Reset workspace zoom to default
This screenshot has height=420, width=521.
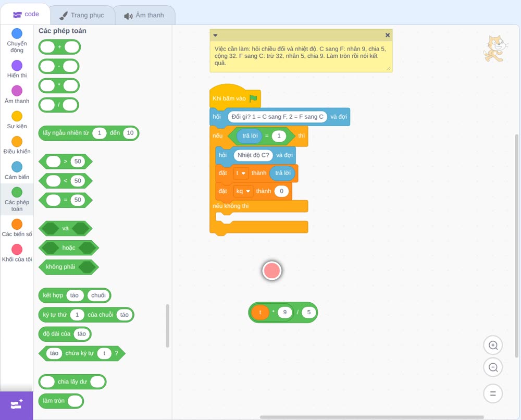click(x=493, y=393)
